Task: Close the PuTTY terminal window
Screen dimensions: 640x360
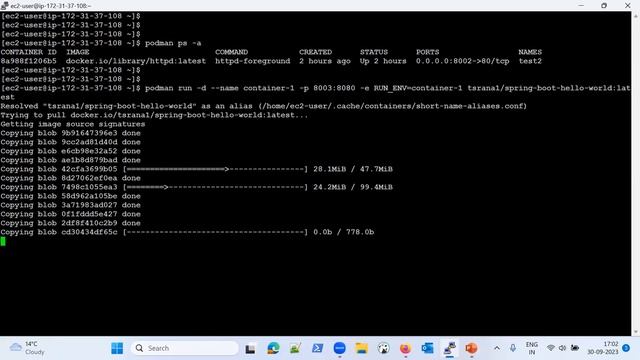Action: pyautogui.click(x=627, y=5)
